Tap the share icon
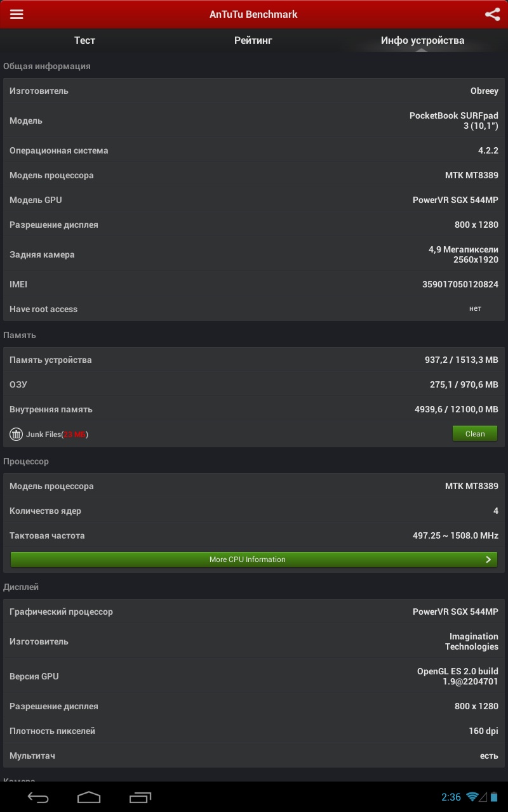The image size is (508, 812). pyautogui.click(x=492, y=15)
